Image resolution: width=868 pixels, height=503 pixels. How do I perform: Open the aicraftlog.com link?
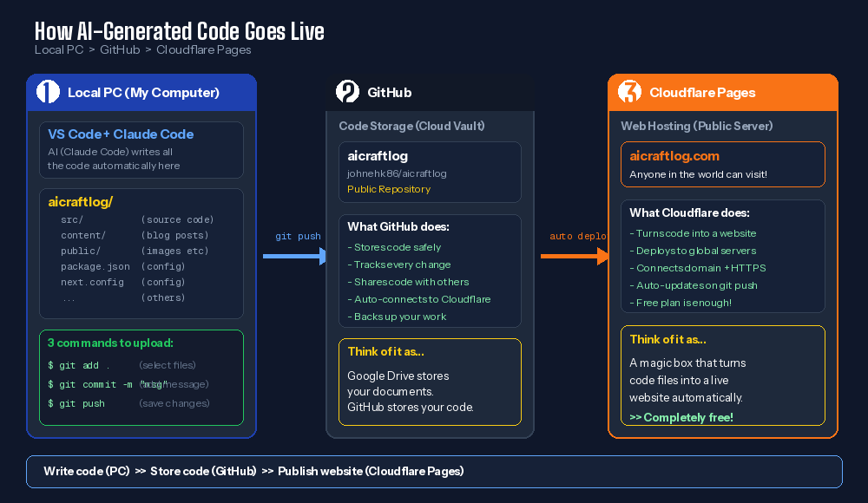click(674, 156)
